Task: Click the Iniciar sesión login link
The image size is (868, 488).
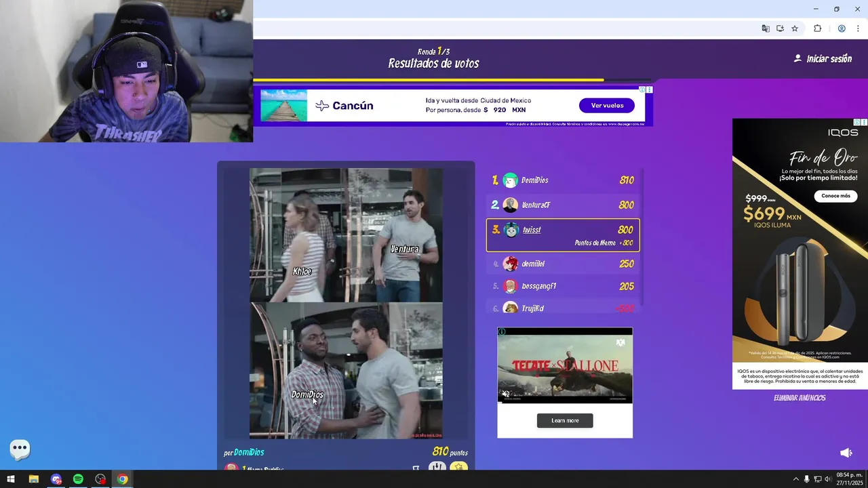Action: pyautogui.click(x=829, y=59)
